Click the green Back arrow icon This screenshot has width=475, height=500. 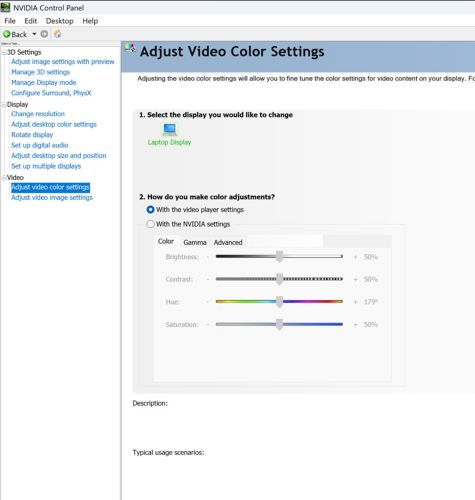tap(7, 34)
